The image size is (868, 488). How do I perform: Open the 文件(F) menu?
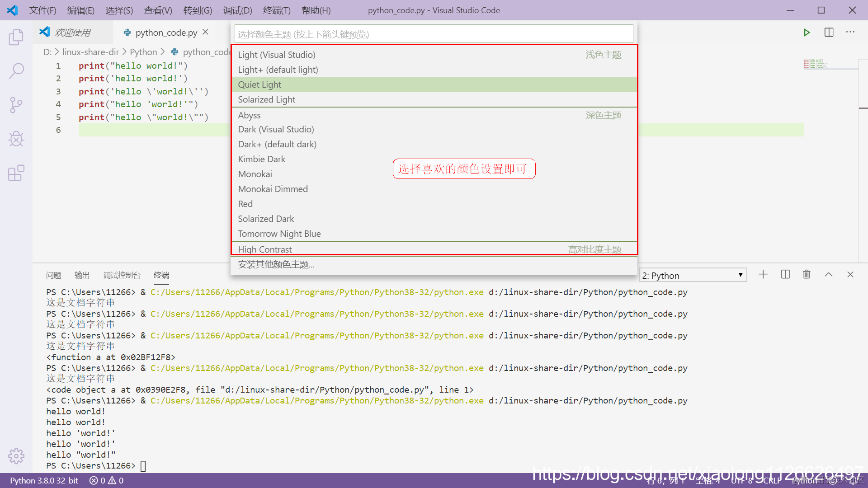[42, 10]
